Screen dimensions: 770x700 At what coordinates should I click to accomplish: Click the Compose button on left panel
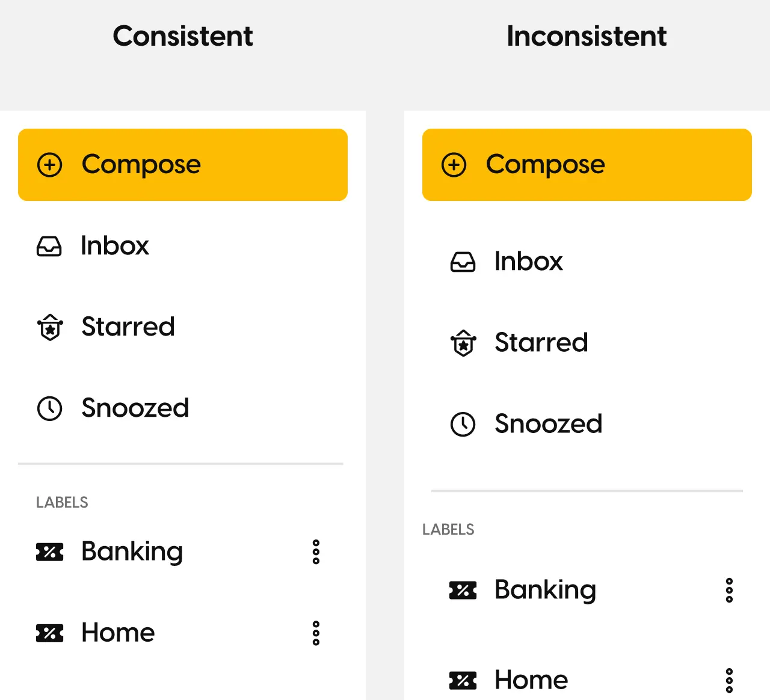point(183,164)
